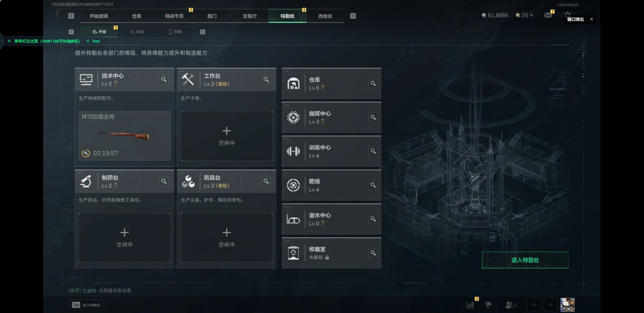The height and width of the screenshot is (313, 644).
Task: View details of 仓库 Lv.5
Action: [x=373, y=83]
